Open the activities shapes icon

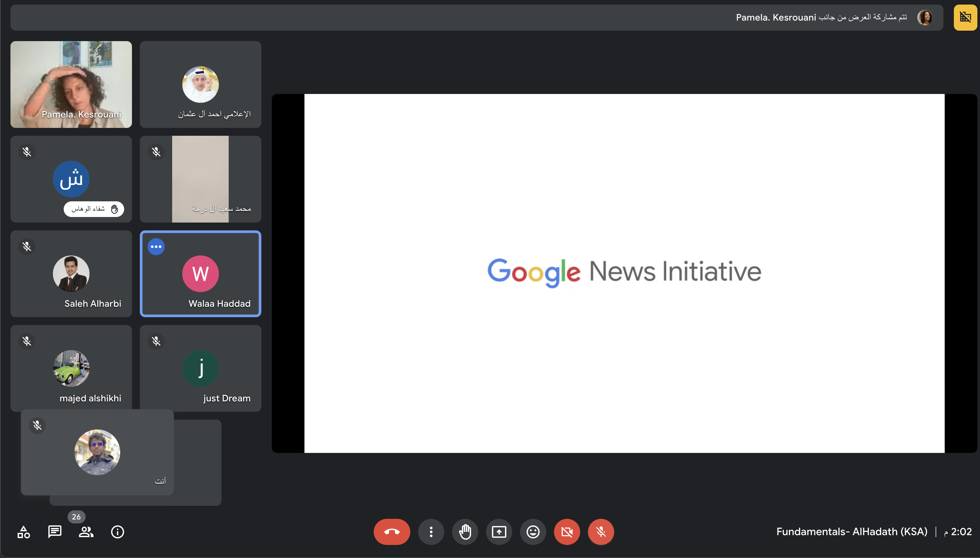(24, 532)
